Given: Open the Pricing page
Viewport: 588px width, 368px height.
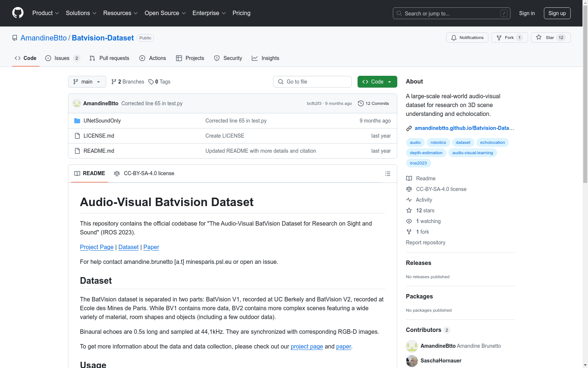Looking at the screenshot, I should (241, 13).
